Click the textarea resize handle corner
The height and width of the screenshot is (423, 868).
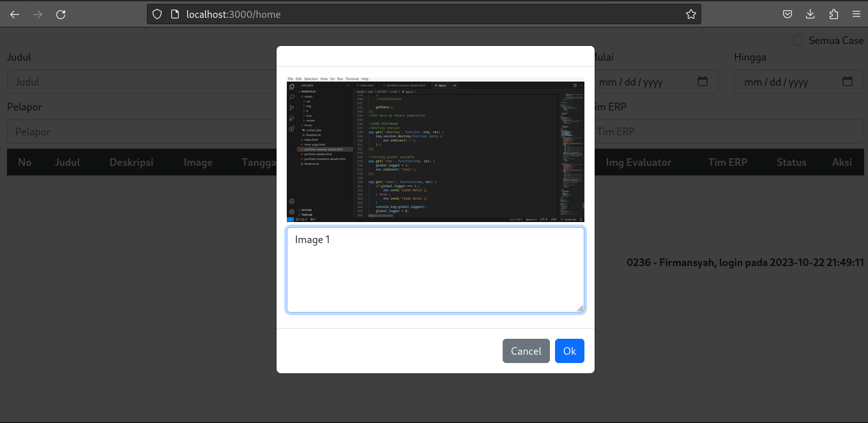(x=580, y=309)
